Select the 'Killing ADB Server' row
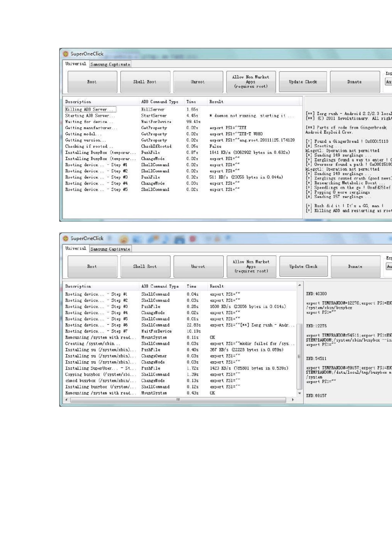This screenshot has height=555, width=392. pyautogui.click(x=182, y=109)
